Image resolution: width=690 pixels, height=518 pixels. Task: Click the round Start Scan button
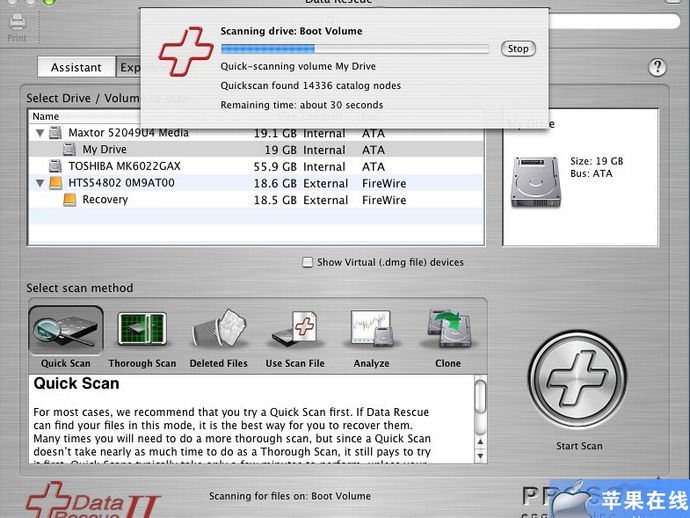tap(578, 379)
